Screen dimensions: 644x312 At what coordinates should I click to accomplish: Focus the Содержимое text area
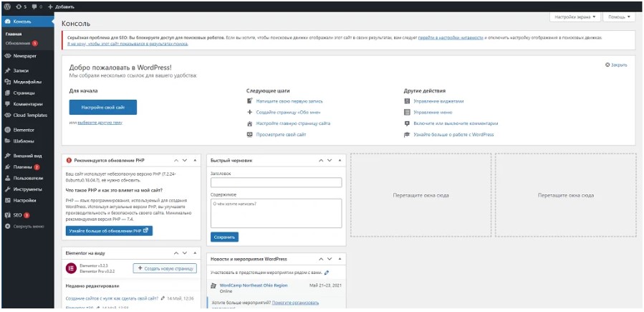click(x=276, y=213)
